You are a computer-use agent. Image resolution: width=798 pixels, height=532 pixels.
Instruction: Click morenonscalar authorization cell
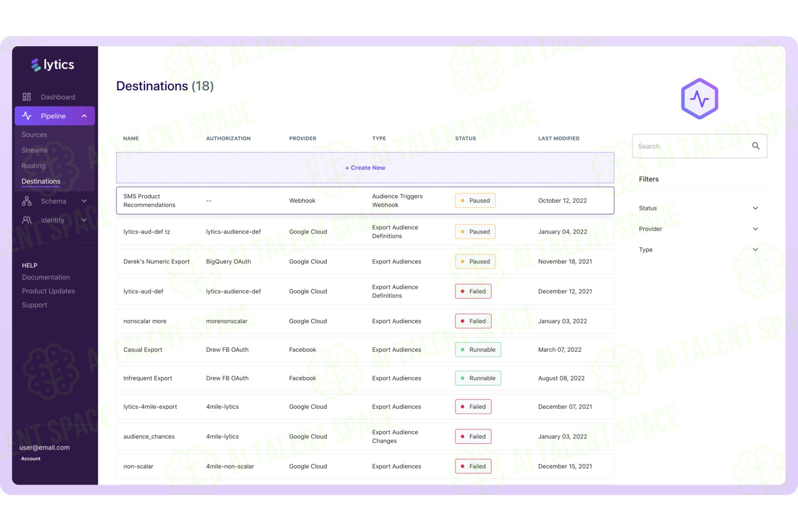pyautogui.click(x=227, y=321)
